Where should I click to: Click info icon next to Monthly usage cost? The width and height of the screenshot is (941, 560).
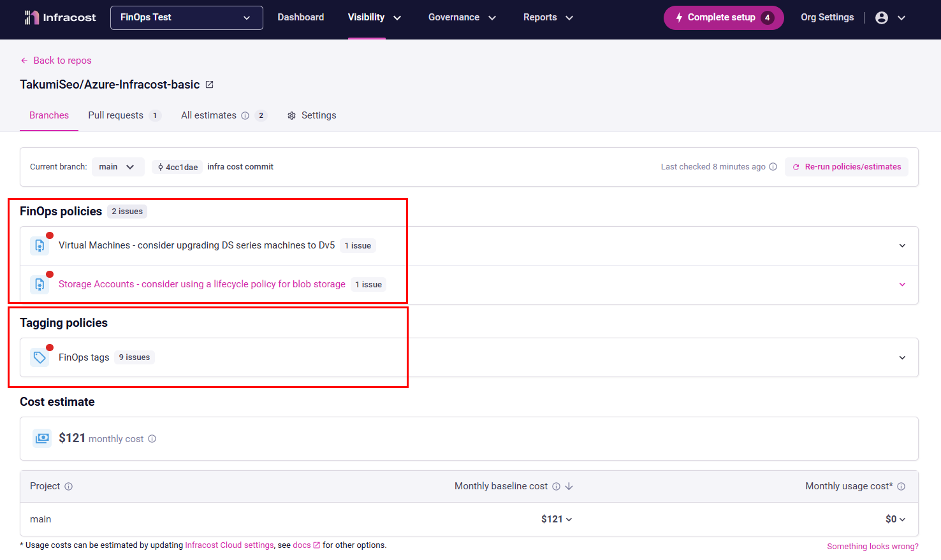(901, 487)
